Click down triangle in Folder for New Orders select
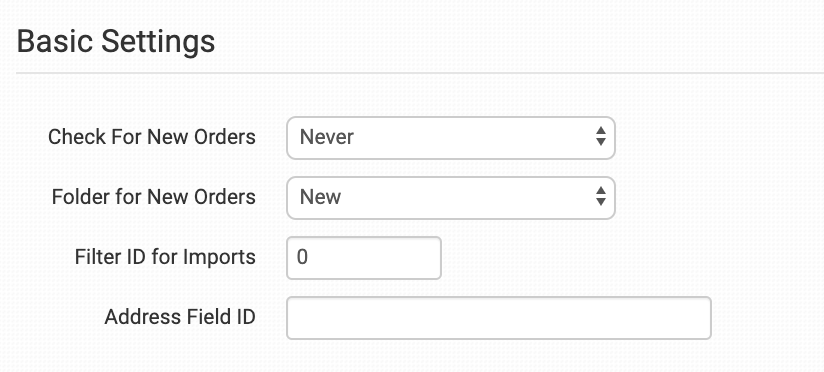 (601, 202)
